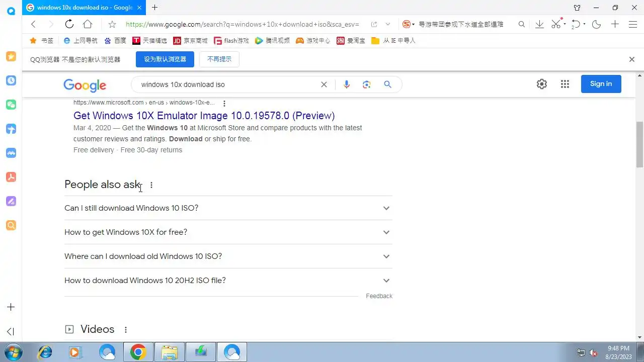Click the Feedback link
644x362 pixels.
point(379,296)
